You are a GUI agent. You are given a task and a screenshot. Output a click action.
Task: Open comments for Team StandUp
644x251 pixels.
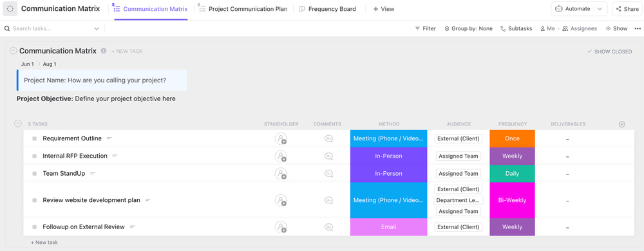coord(328,174)
